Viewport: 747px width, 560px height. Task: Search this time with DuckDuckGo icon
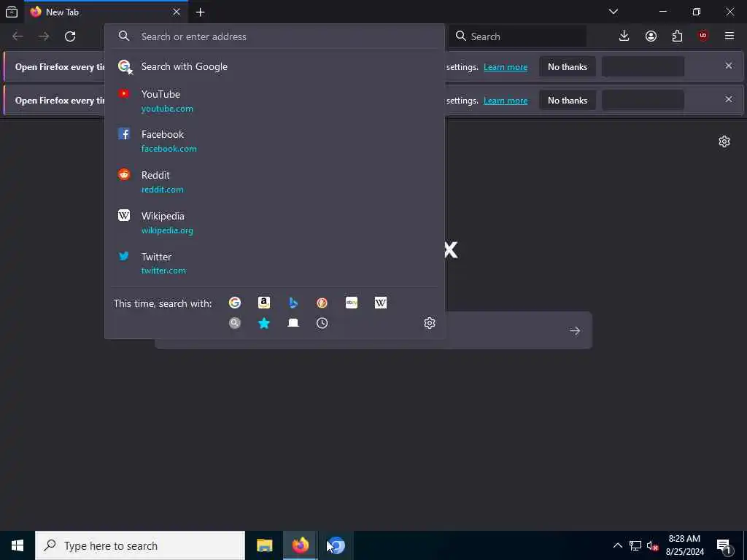point(322,303)
